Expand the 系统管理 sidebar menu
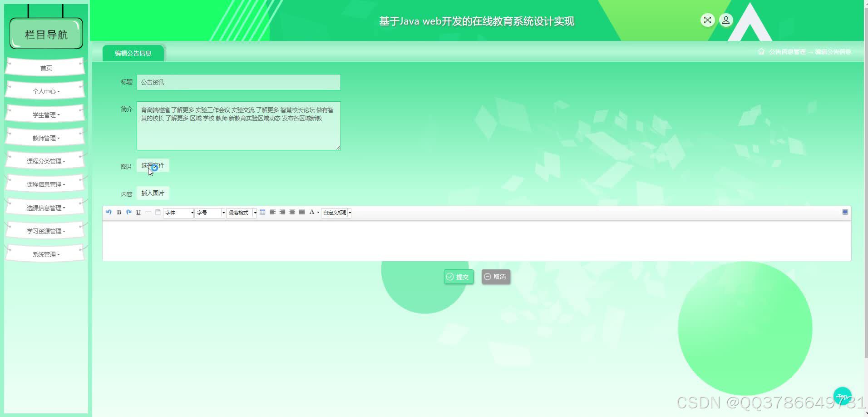868x417 pixels. pyautogui.click(x=45, y=254)
